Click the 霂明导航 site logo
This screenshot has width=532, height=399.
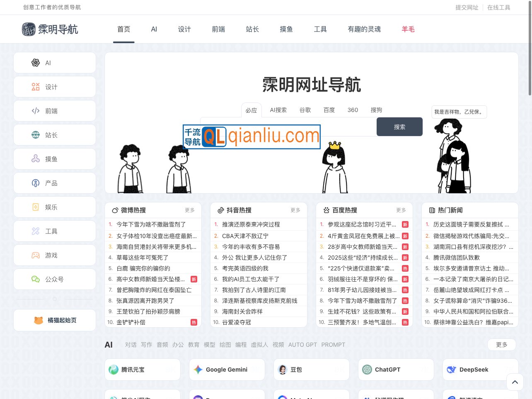pos(50,29)
